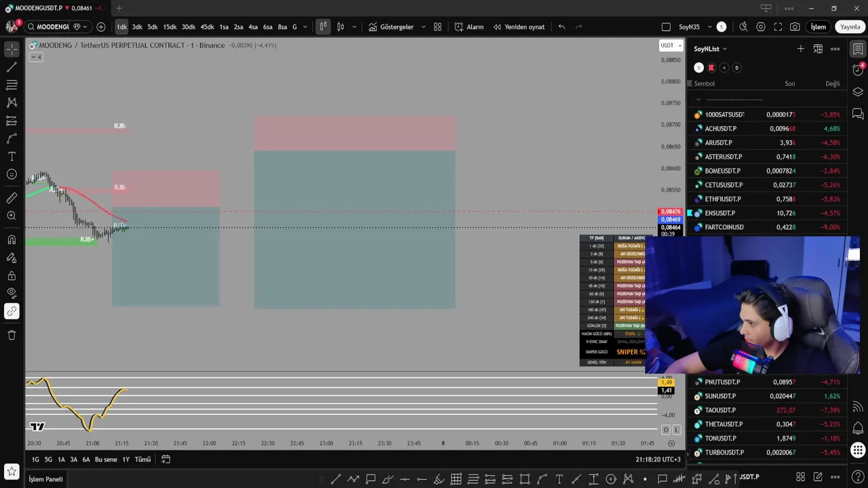Viewport: 868px width, 488px height.
Task: Open the favorites star toolbar
Action: 12,470
